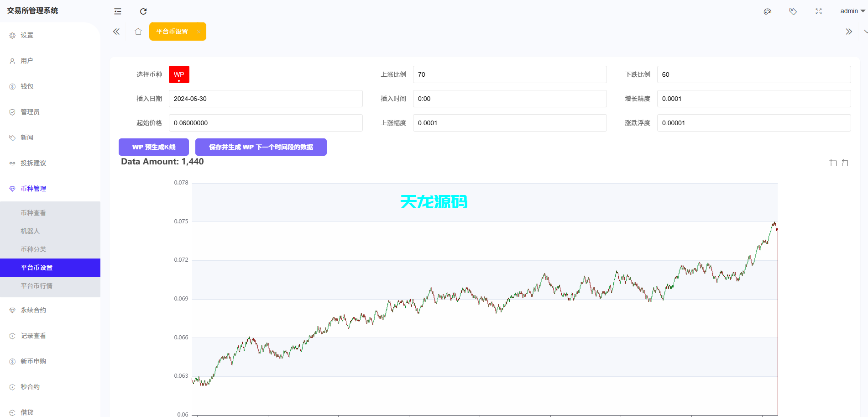The height and width of the screenshot is (417, 868).
Task: Toggle fullscreen mode icon
Action: click(819, 11)
